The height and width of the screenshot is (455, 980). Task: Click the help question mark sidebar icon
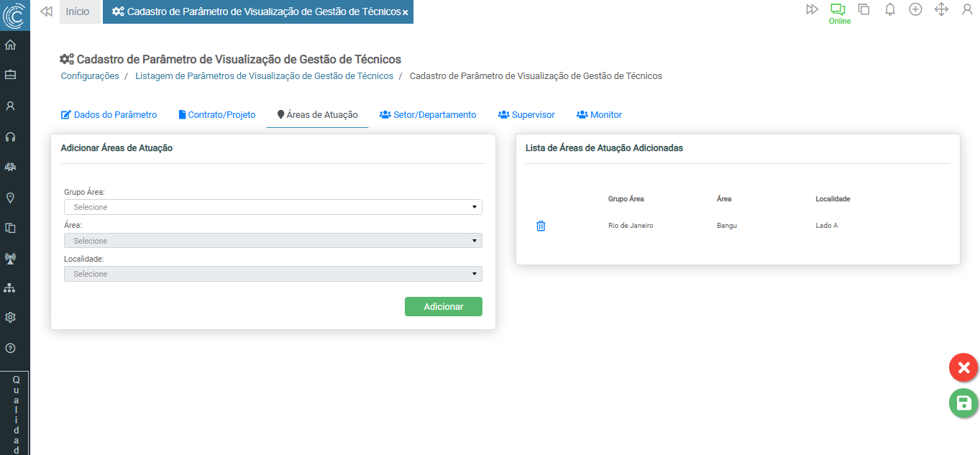(x=11, y=348)
